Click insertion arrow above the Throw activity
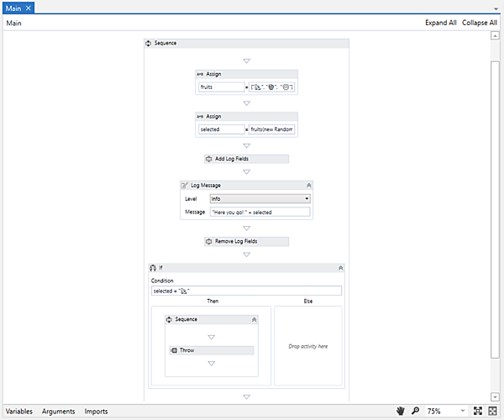The width and height of the screenshot is (504, 420). point(212,338)
